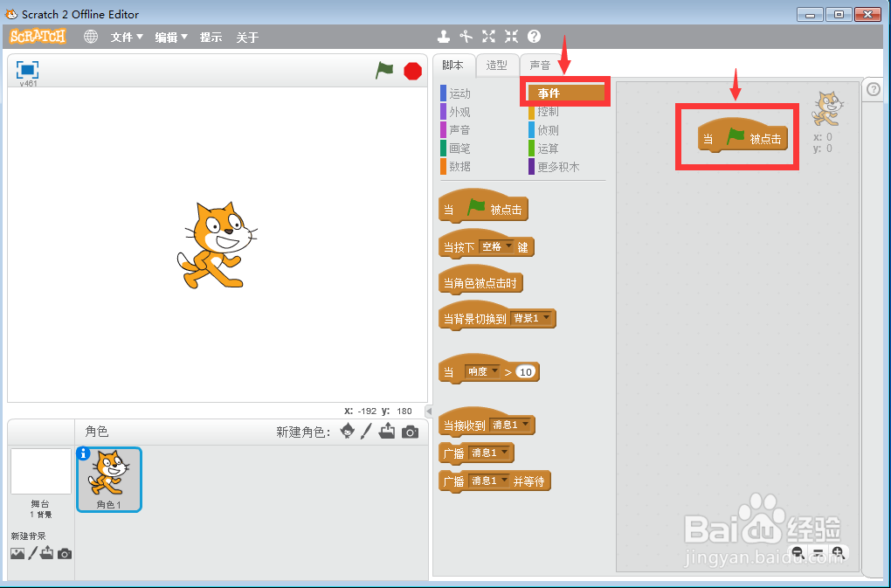Select the Duplicate stamp tool

(x=444, y=37)
